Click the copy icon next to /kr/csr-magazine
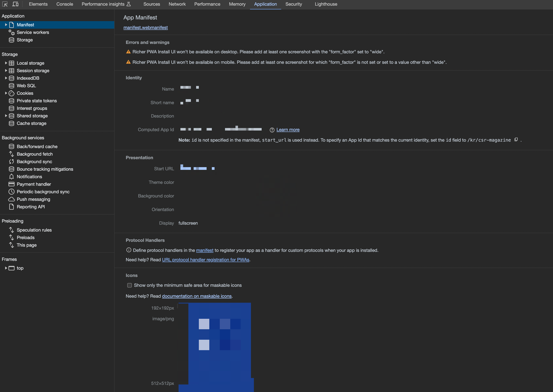 (x=516, y=140)
